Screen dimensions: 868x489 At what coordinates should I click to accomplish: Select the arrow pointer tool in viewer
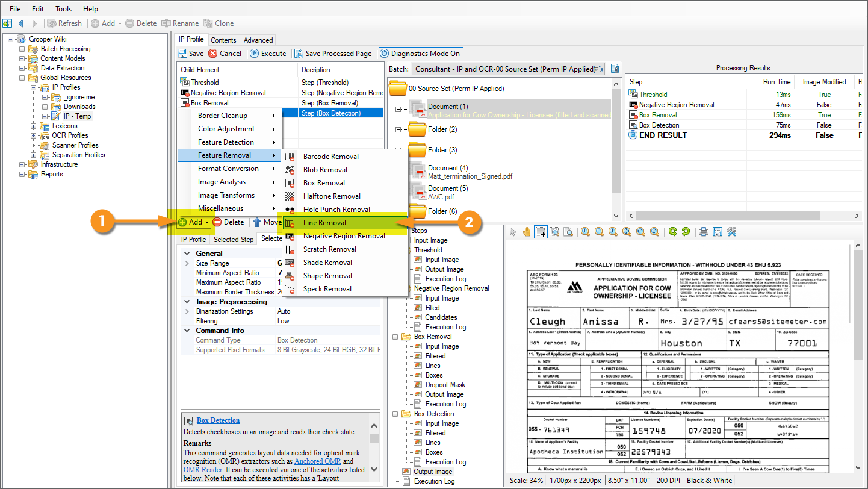pos(513,232)
